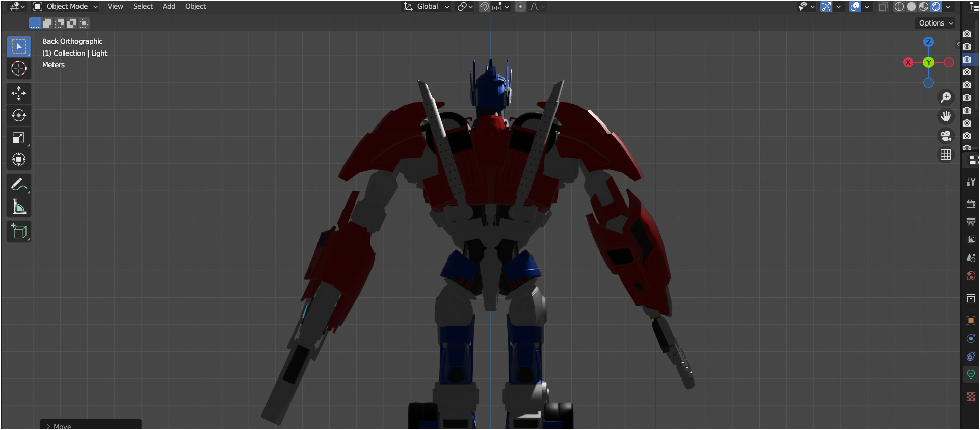Click the sidebar expand arrow near gizmo
The height and width of the screenshot is (430, 980).
click(958, 45)
